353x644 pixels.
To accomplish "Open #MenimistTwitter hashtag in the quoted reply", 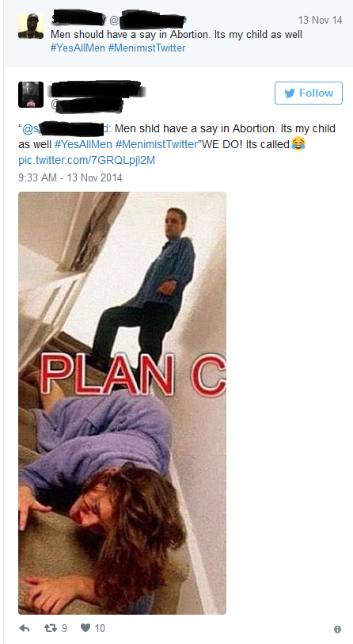I will [x=157, y=145].
